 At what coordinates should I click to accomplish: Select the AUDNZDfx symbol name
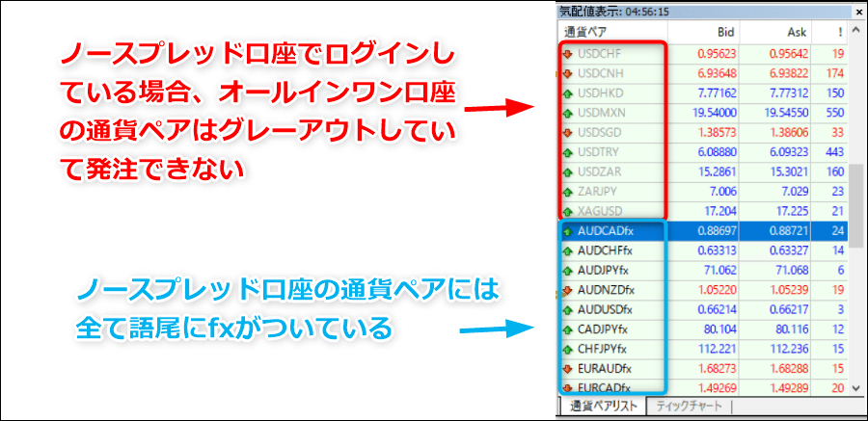coord(606,290)
